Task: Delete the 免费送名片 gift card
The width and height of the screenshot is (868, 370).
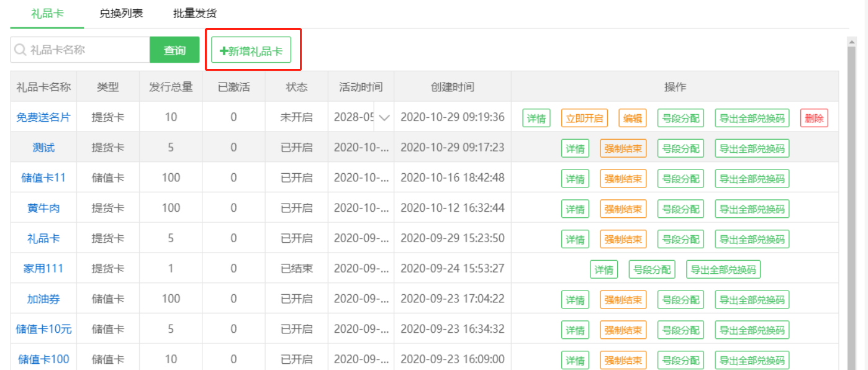Action: coord(814,118)
